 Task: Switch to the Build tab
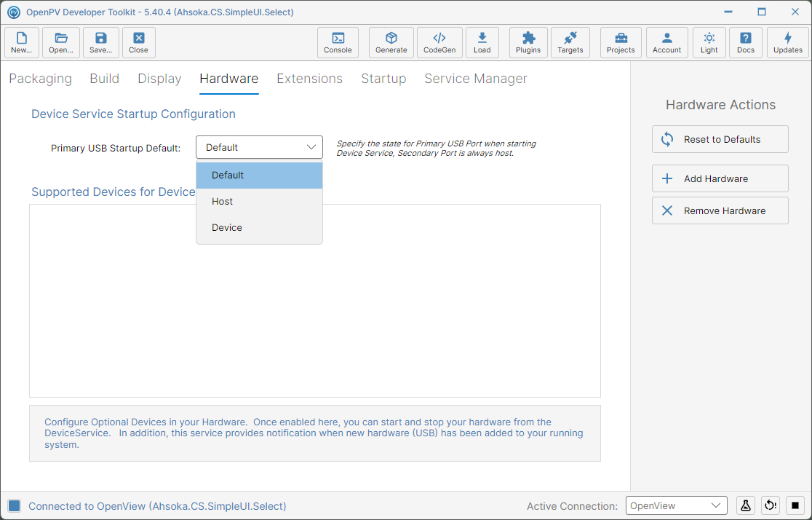click(105, 78)
